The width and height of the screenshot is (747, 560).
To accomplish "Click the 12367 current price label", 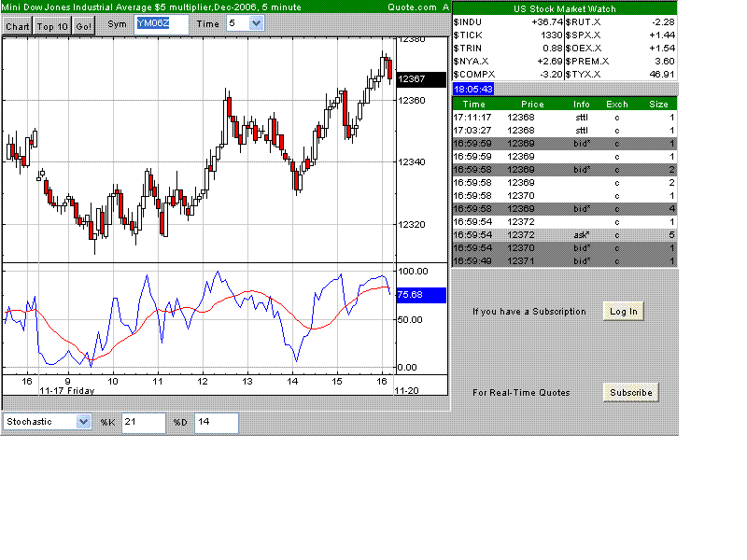I will coord(421,79).
